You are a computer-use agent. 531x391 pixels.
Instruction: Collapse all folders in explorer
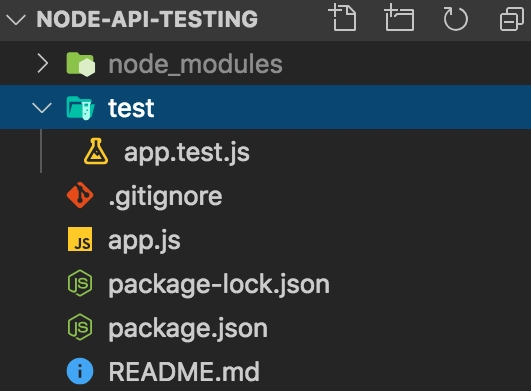tap(512, 19)
